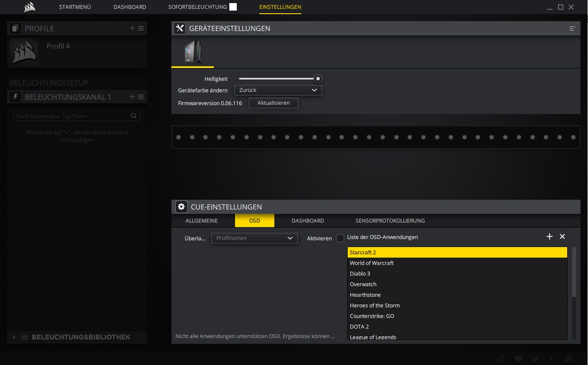The image size is (588, 365).
Task: Open the speech bubble forum icon
Action: coord(518,359)
